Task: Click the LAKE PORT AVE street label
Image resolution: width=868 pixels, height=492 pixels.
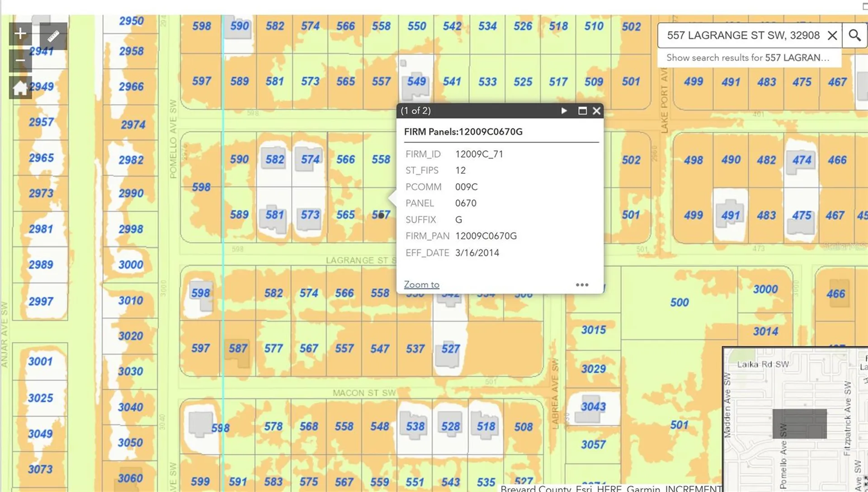Action: coord(664,100)
